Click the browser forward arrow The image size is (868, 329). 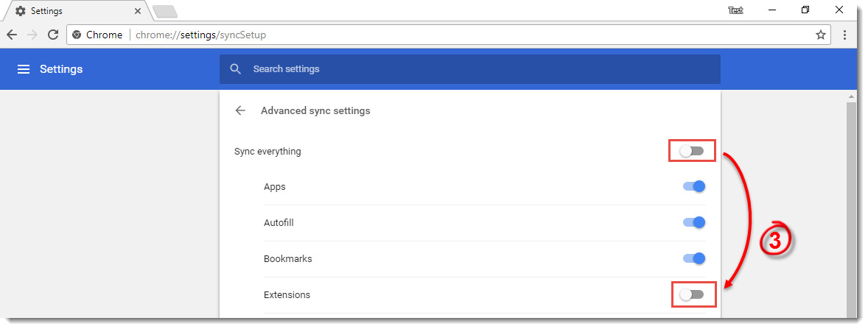[x=32, y=35]
